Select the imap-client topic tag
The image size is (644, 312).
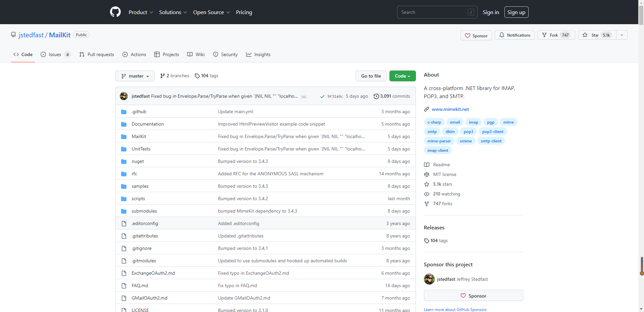438,150
